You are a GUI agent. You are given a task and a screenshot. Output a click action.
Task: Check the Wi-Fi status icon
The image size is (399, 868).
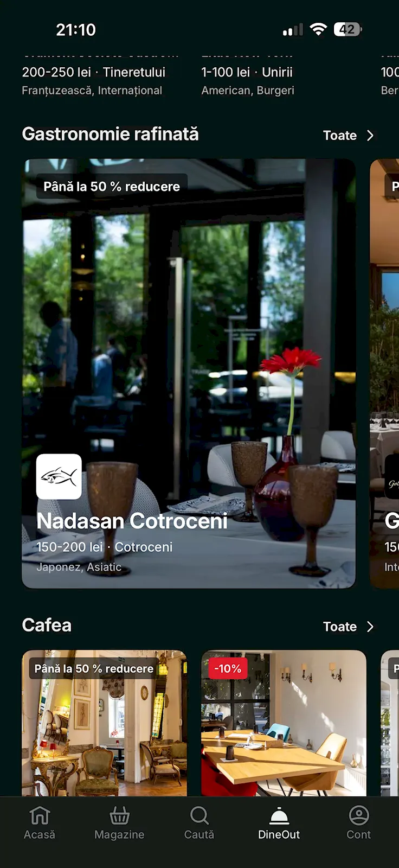[x=318, y=29]
